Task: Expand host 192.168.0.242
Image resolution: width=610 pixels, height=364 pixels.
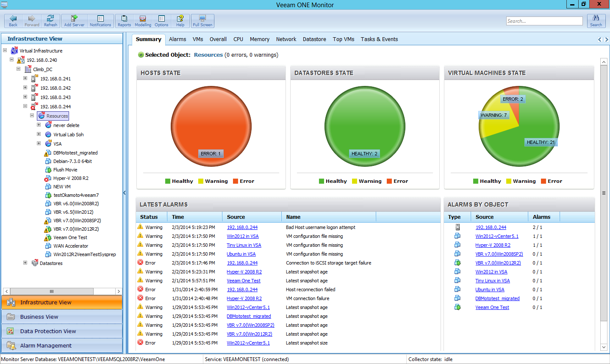Action: tap(25, 87)
